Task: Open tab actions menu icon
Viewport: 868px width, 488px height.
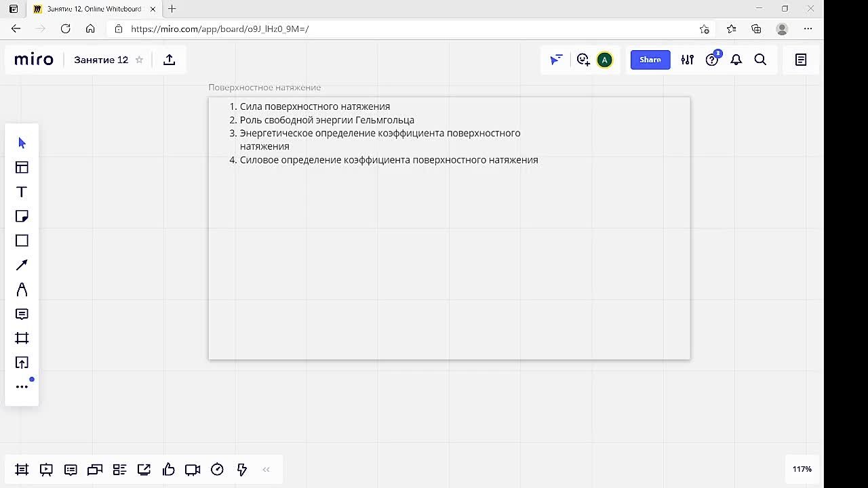Action: [13, 9]
